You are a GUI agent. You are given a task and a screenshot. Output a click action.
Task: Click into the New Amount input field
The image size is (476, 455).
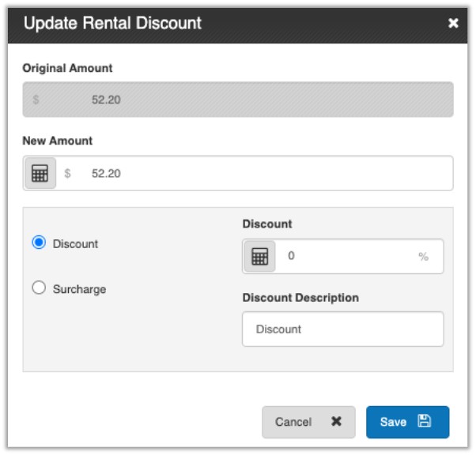tap(261, 173)
